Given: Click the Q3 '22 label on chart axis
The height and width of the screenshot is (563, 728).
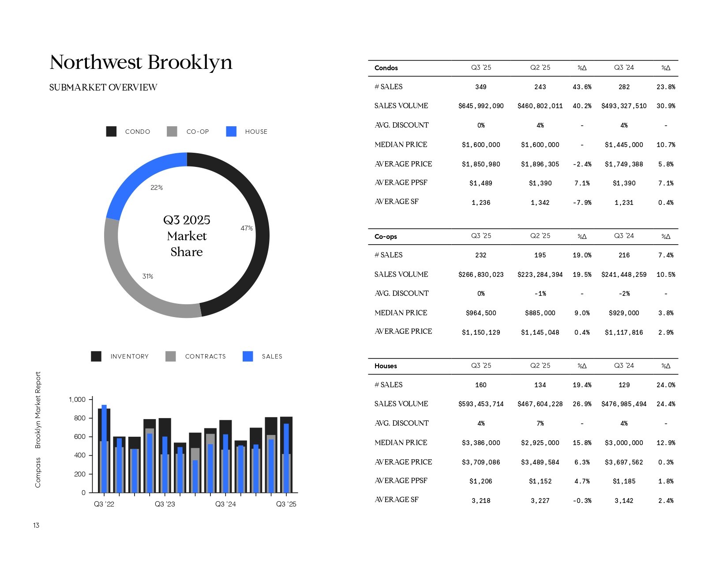Looking at the screenshot, I should (104, 504).
